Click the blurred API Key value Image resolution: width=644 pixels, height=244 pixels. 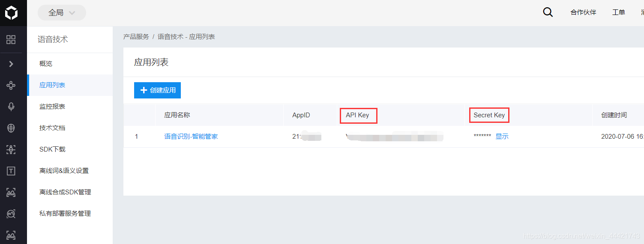coord(394,137)
